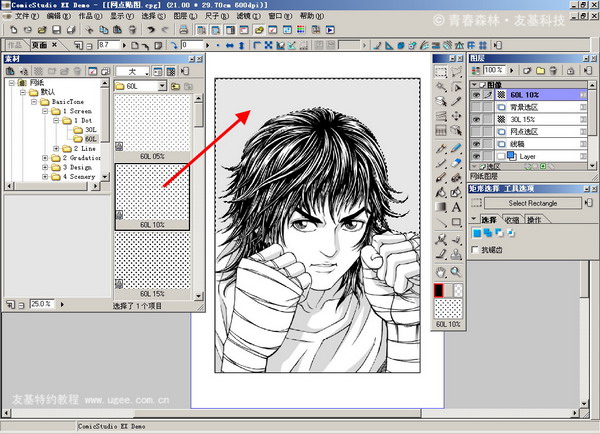Screen dimensions: 600x434
Task: Click the Open file icon
Action: click(42, 29)
